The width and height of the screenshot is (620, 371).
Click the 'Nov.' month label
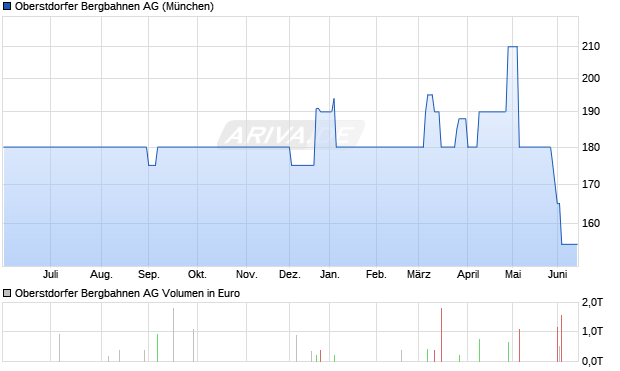247,274
